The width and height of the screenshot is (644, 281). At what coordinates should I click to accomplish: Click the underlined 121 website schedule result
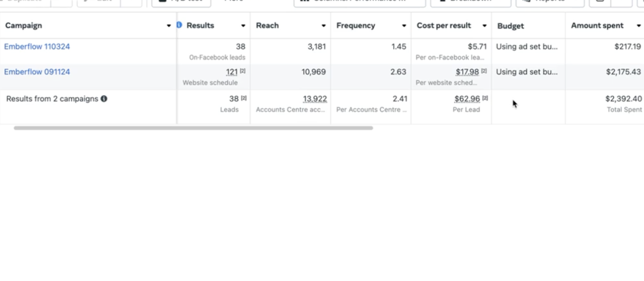pyautogui.click(x=232, y=72)
